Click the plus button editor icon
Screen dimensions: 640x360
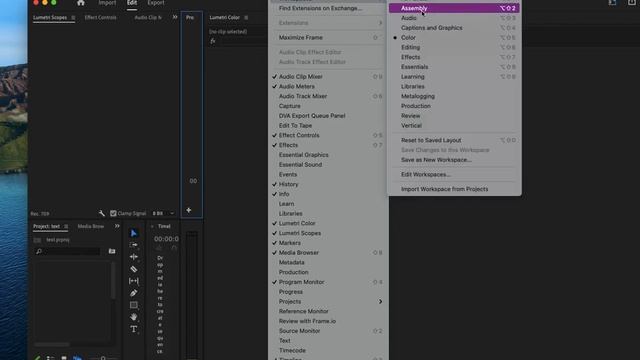click(x=189, y=210)
